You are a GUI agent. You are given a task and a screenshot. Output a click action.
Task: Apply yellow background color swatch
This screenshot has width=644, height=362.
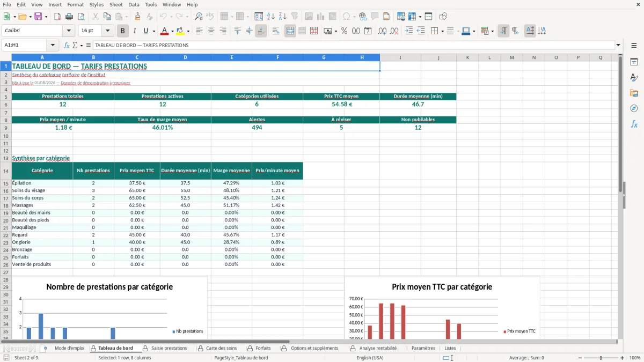pos(180,31)
